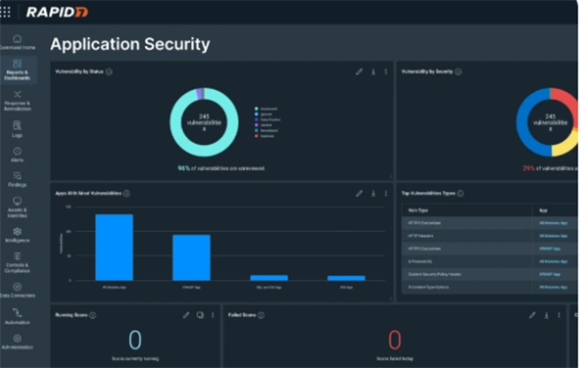Click the 'Scans currently running' zero value
Image resolution: width=588 pixels, height=368 pixels.
click(x=135, y=340)
